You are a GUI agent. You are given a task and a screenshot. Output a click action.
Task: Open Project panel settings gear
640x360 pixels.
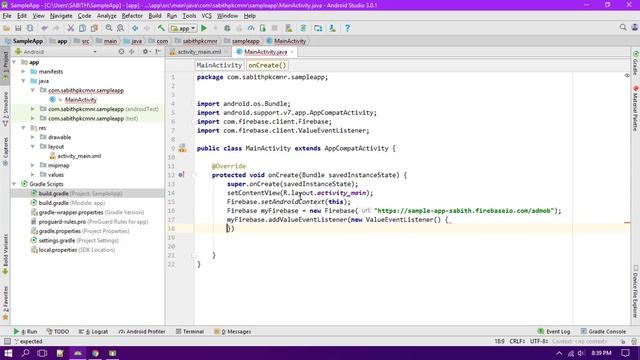tap(145, 52)
